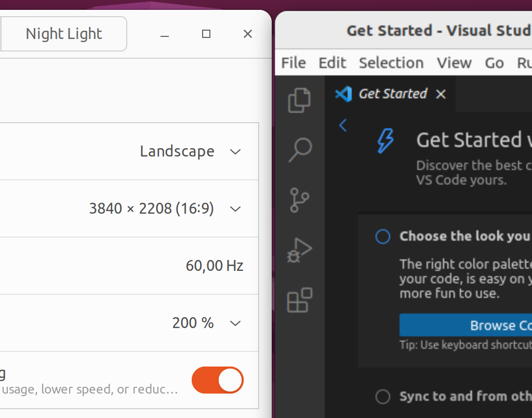Select the 'Choose the look you' radio circle
This screenshot has height=418, width=532.
click(383, 237)
